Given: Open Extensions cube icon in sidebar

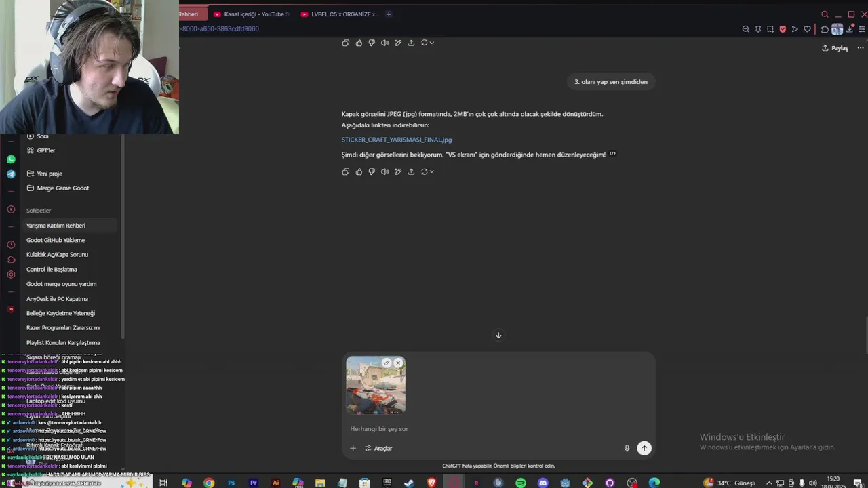Looking at the screenshot, I should click(11, 260).
